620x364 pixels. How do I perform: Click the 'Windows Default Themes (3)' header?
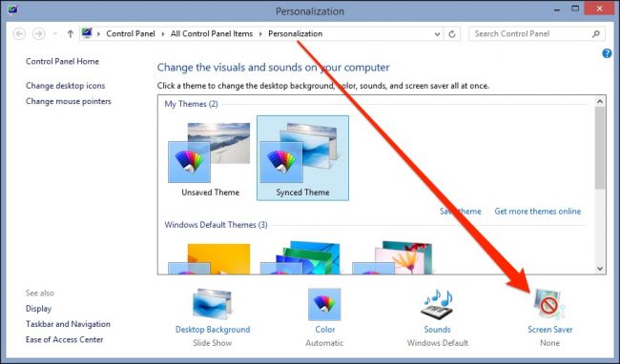216,225
